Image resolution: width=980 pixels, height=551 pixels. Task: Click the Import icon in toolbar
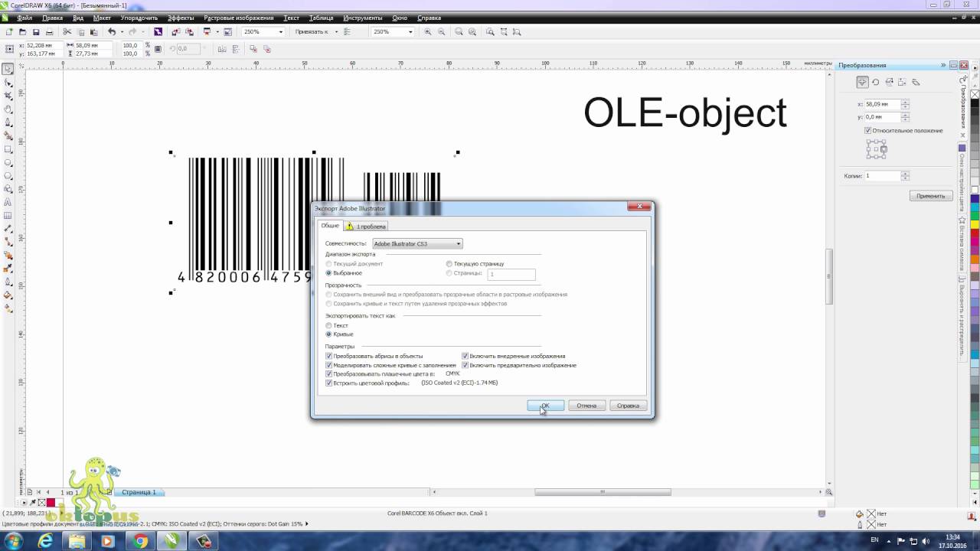click(175, 32)
